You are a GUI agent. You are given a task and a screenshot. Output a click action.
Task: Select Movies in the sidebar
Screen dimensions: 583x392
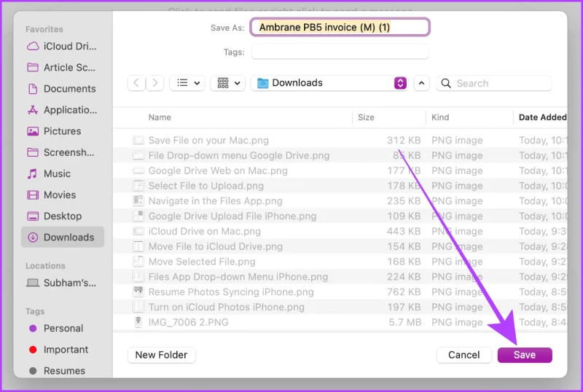tap(62, 195)
